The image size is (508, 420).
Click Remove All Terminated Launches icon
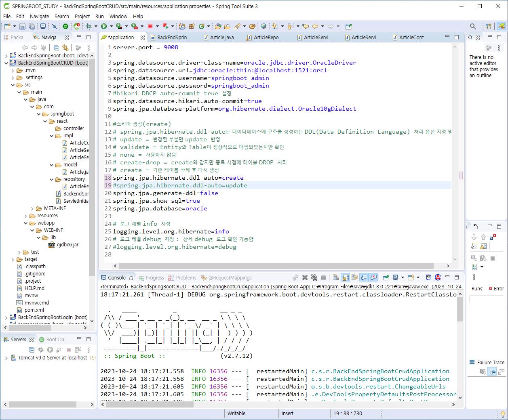pyautogui.click(x=314, y=277)
